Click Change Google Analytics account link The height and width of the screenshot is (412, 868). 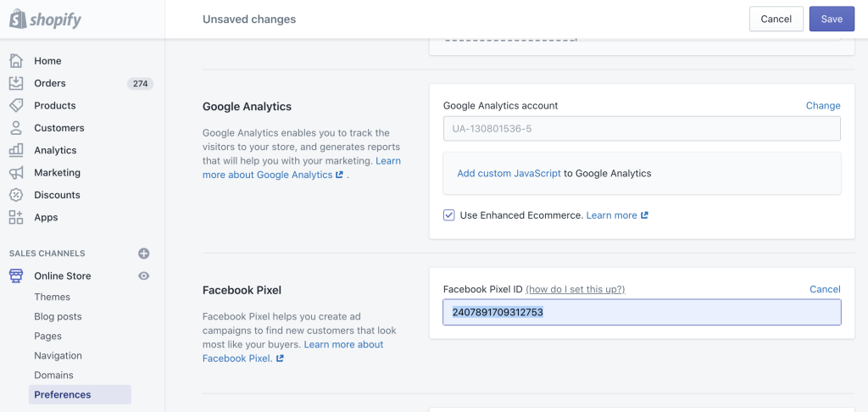tap(822, 106)
